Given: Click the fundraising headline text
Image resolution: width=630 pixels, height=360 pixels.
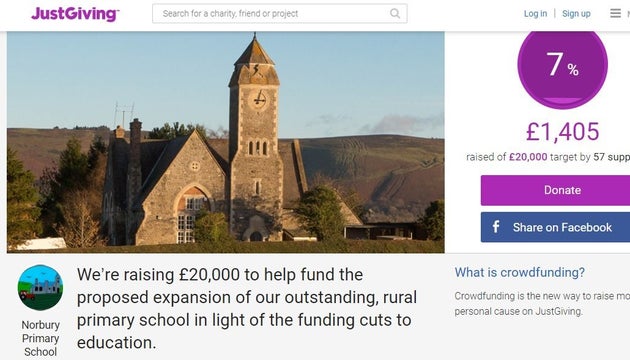Looking at the screenshot, I should [x=247, y=309].
